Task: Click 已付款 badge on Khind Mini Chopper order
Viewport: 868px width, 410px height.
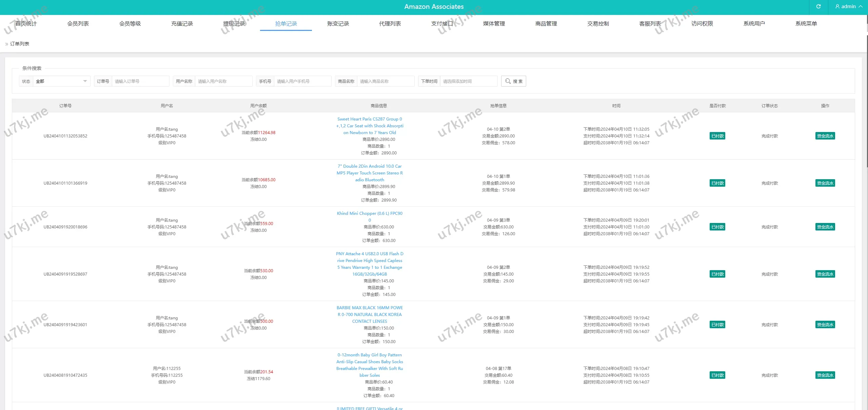Action: [x=717, y=227]
